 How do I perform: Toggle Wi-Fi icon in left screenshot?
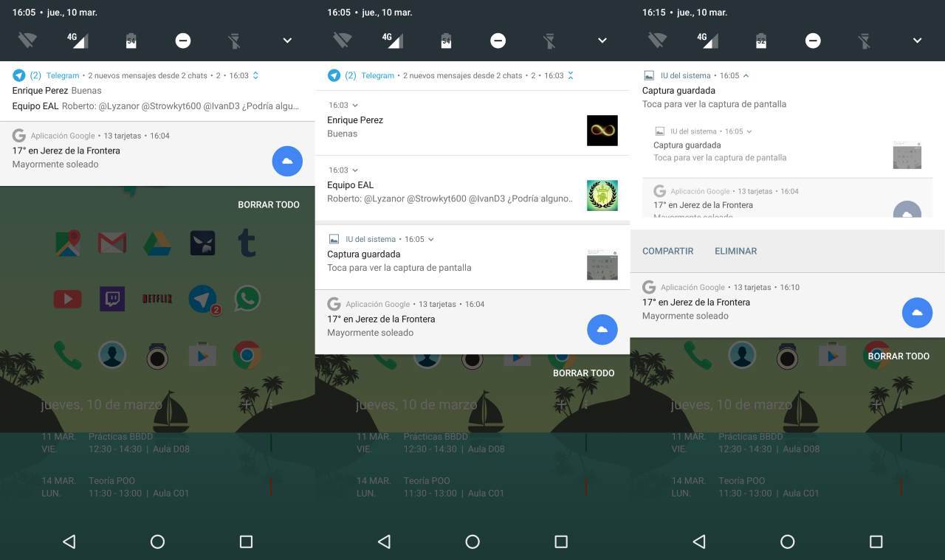27,40
